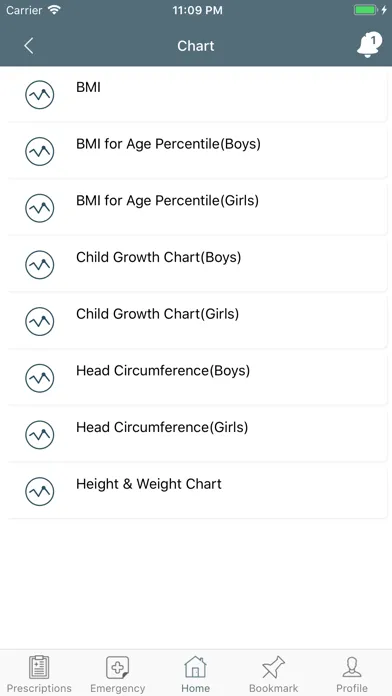This screenshot has height=696, width=392.
Task: Open the Height & Weight Chart entry
Action: coord(197,491)
